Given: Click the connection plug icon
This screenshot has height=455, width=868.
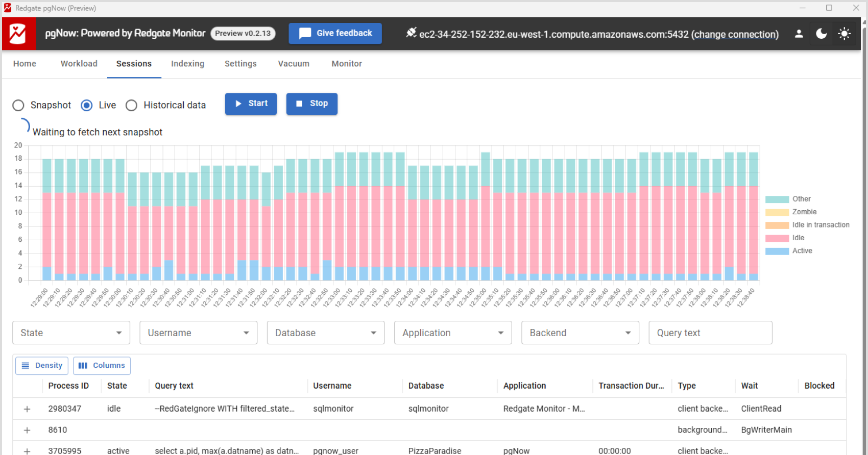Looking at the screenshot, I should [x=411, y=33].
